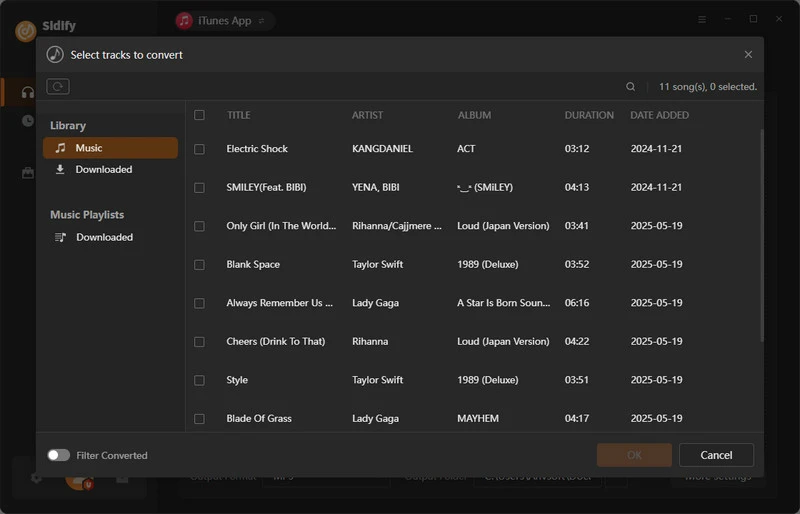The width and height of the screenshot is (800, 514).
Task: Click the Cancel button
Action: 716,455
